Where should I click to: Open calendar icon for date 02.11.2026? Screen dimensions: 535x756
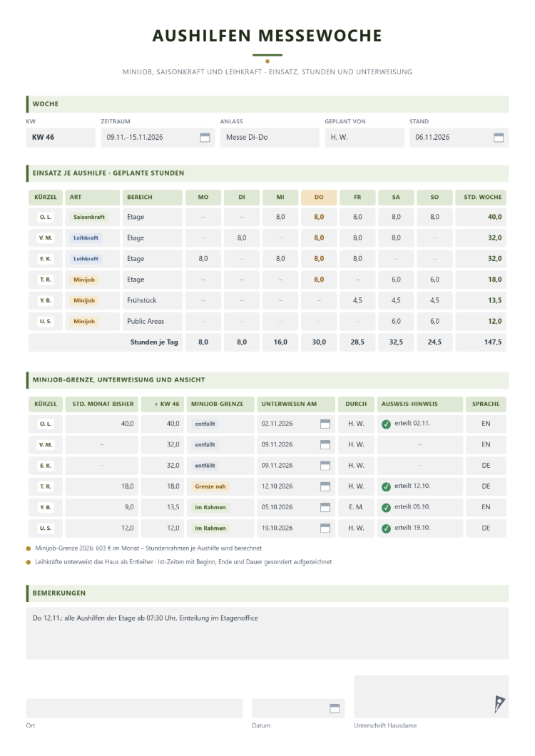click(x=325, y=424)
